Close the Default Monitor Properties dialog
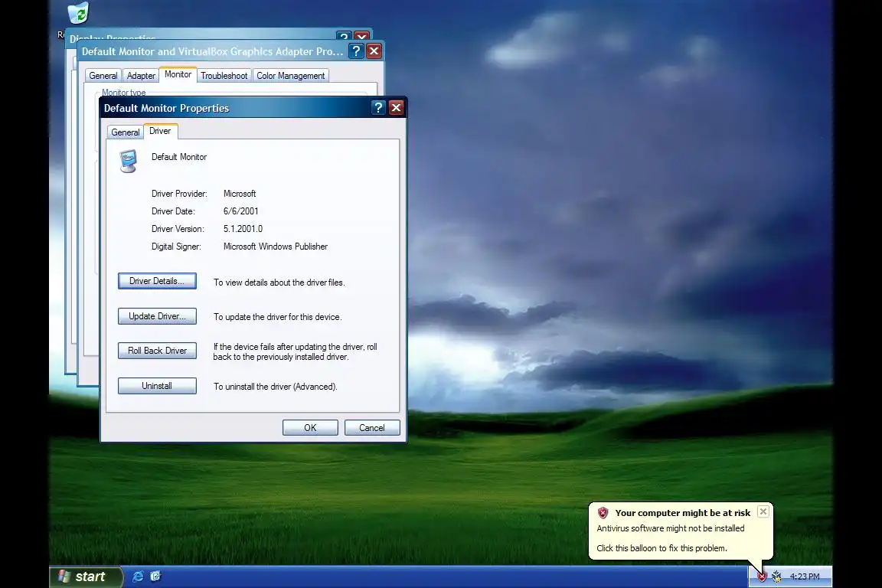Image resolution: width=882 pixels, height=588 pixels. (x=396, y=107)
